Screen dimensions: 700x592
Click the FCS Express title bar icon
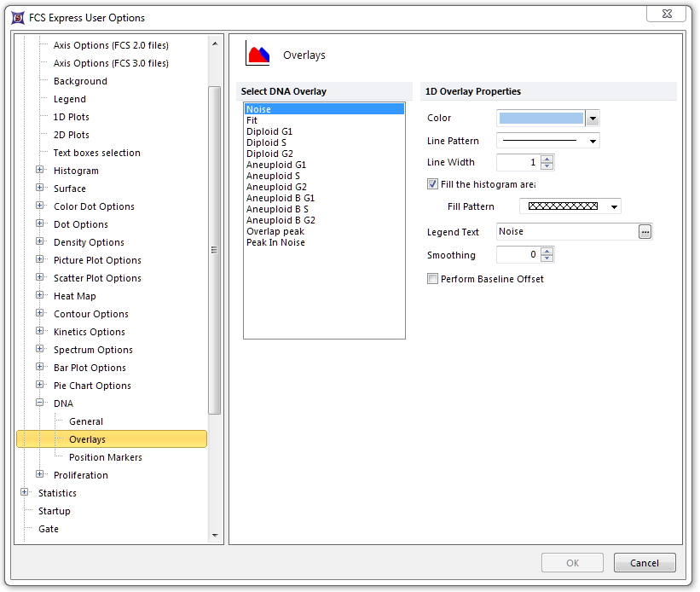click(x=18, y=17)
